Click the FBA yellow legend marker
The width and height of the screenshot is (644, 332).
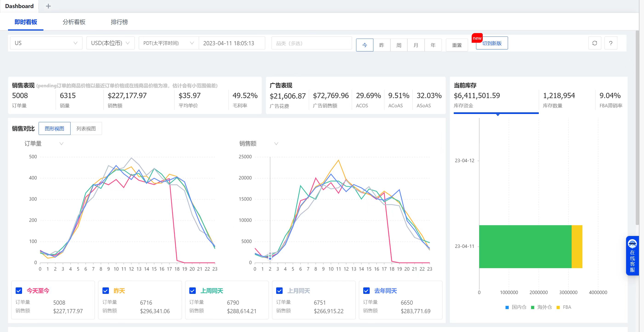(x=558, y=307)
